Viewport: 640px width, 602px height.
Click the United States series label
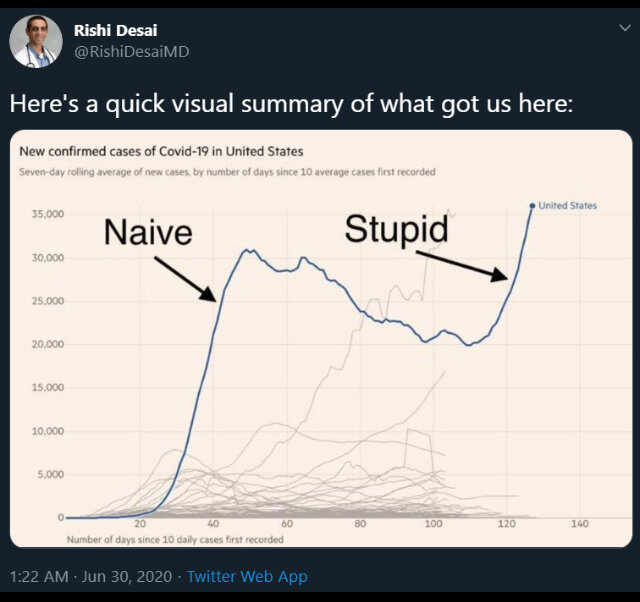[567, 206]
